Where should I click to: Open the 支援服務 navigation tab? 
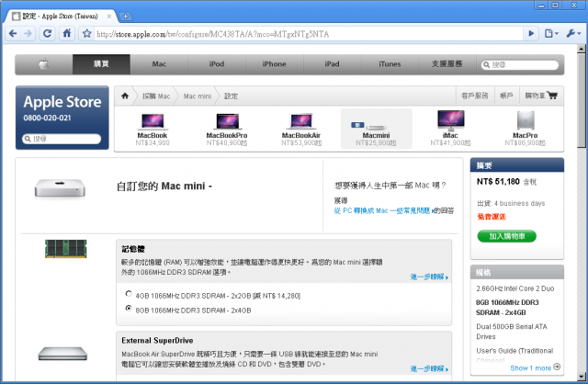coord(447,64)
